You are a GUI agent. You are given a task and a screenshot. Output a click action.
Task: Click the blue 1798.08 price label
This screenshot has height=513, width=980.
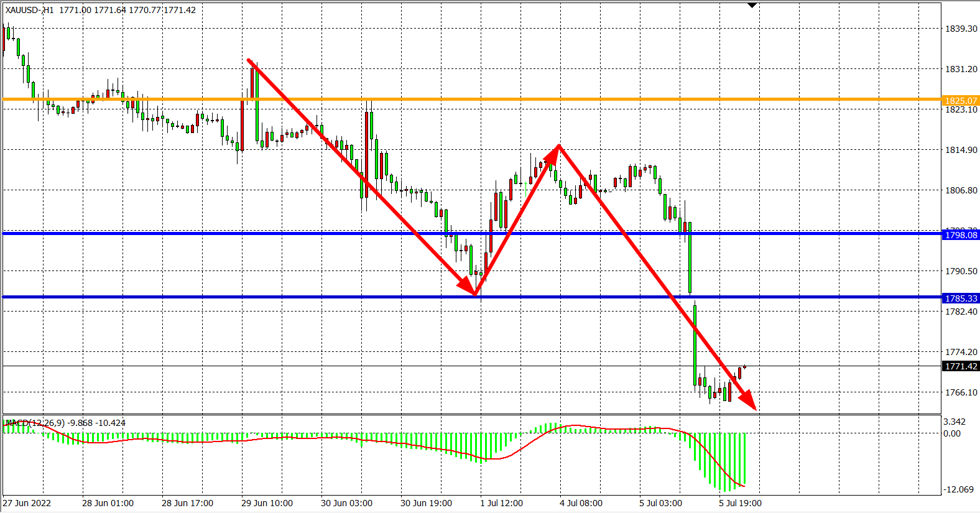[961, 235]
